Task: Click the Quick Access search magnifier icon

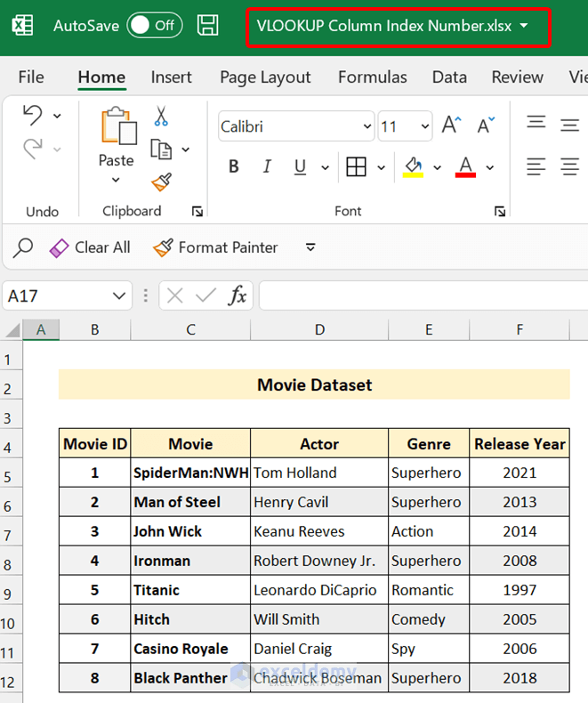Action: [x=22, y=247]
